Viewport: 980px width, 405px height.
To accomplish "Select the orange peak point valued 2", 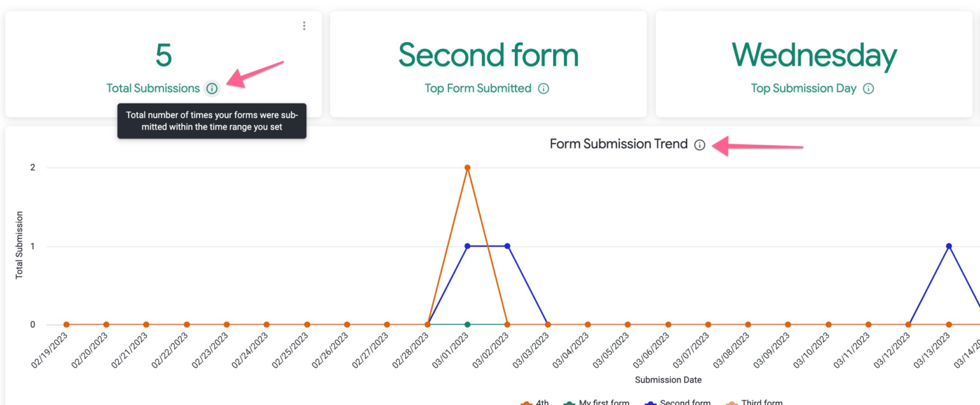I will [467, 168].
